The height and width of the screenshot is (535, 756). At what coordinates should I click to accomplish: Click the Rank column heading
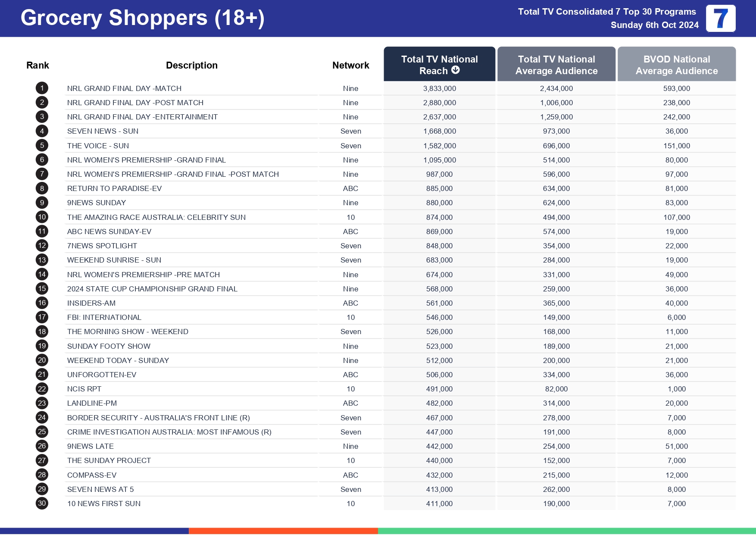(x=37, y=65)
